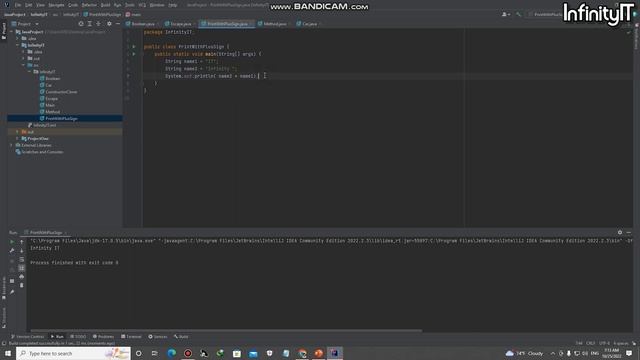Click the down-arrow in Run console toolbar
This screenshot has width=640, height=360.
pyautogui.click(x=22, y=251)
